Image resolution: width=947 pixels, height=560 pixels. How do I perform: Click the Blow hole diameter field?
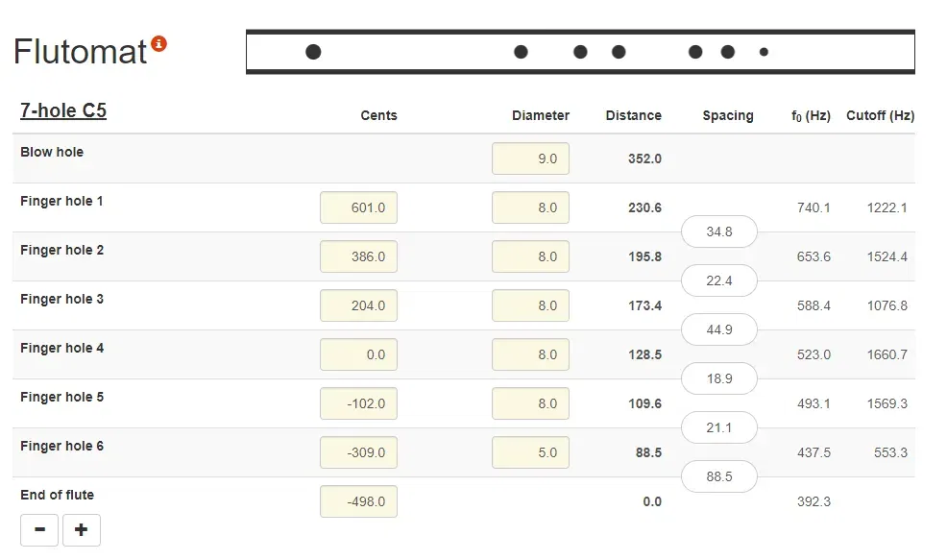coord(530,158)
